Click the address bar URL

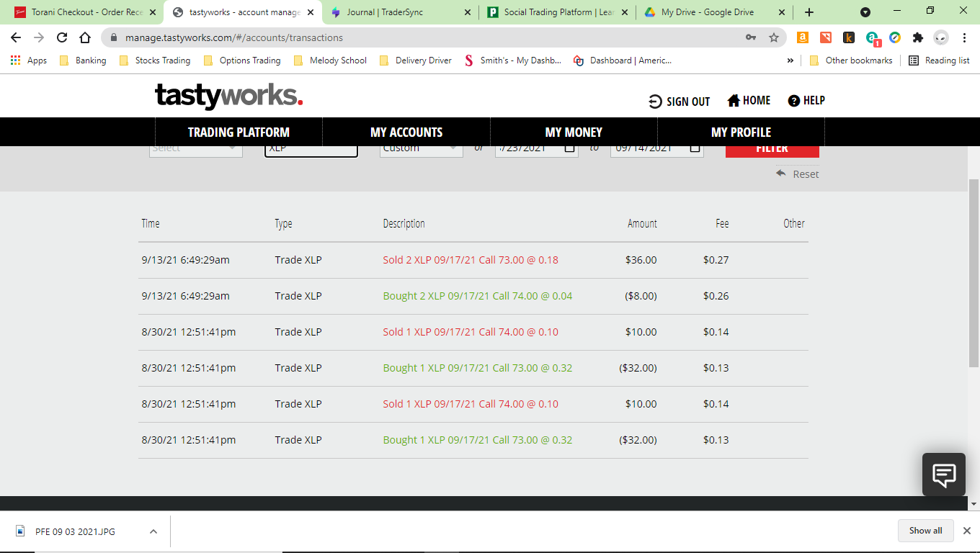pos(233,37)
